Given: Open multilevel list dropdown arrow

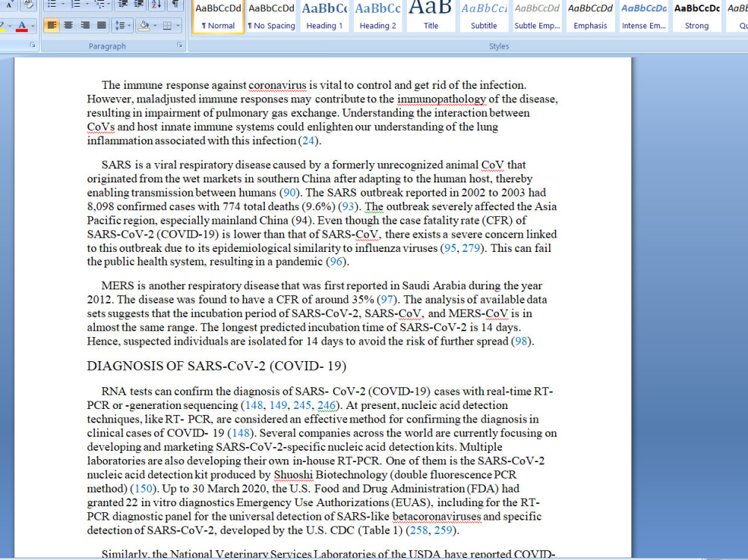Looking at the screenshot, I should pos(110,4).
